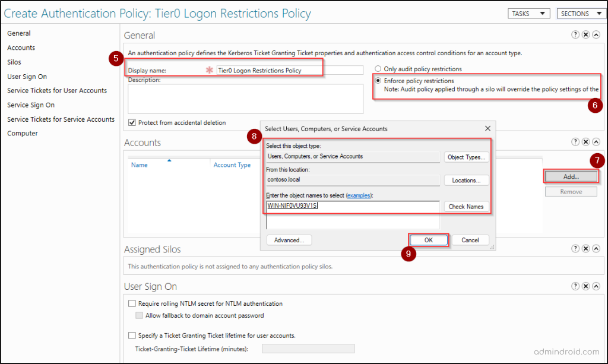
Task: Open help for the Accounts section
Action: click(575, 142)
